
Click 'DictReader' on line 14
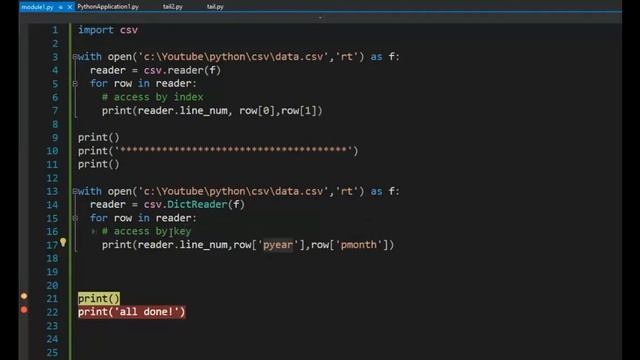click(197, 204)
